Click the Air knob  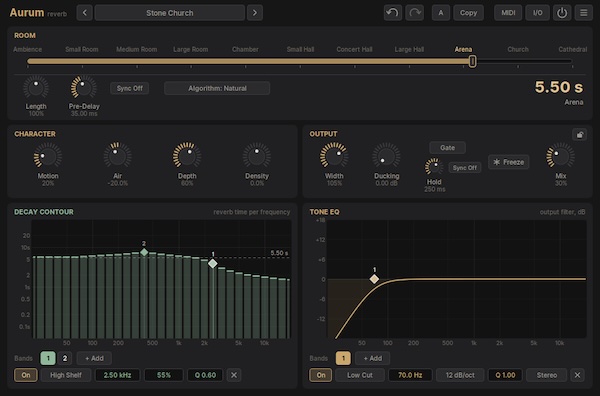pos(117,155)
